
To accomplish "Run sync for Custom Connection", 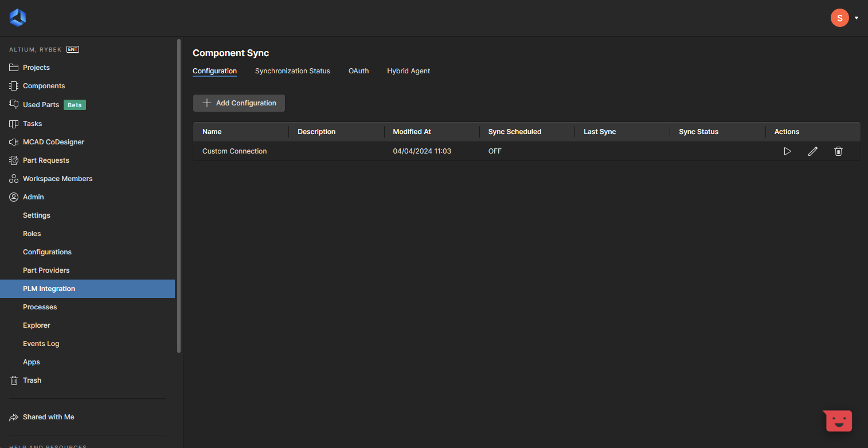I will (x=787, y=151).
